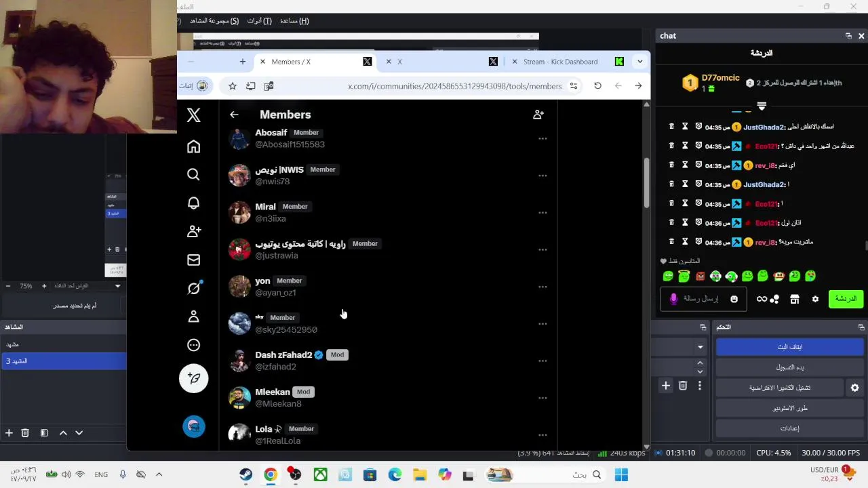Screen dimensions: 868x488
Task: Bookmark page with the star icon
Action: [233, 86]
